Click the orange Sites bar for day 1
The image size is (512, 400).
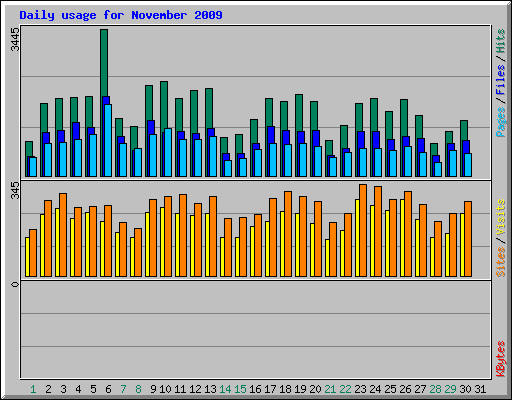(x=33, y=253)
